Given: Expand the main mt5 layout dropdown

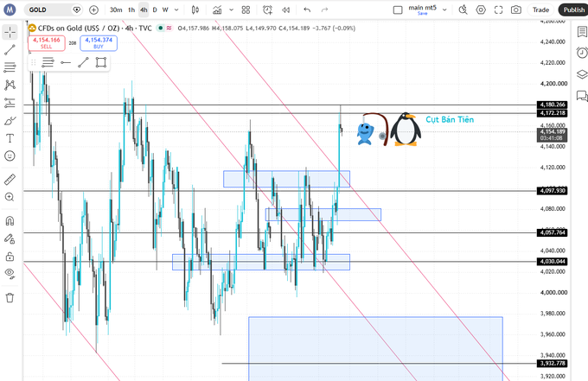Looking at the screenshot, I should pos(444,10).
